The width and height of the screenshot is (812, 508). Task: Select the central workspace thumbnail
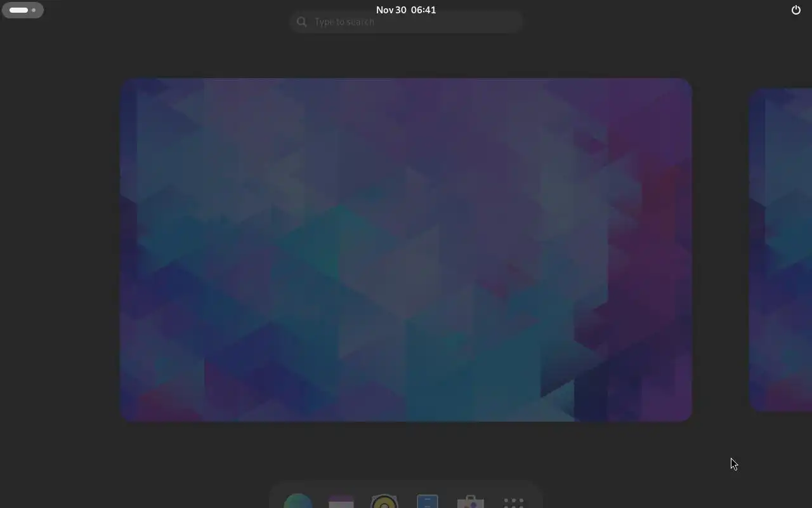click(x=406, y=250)
